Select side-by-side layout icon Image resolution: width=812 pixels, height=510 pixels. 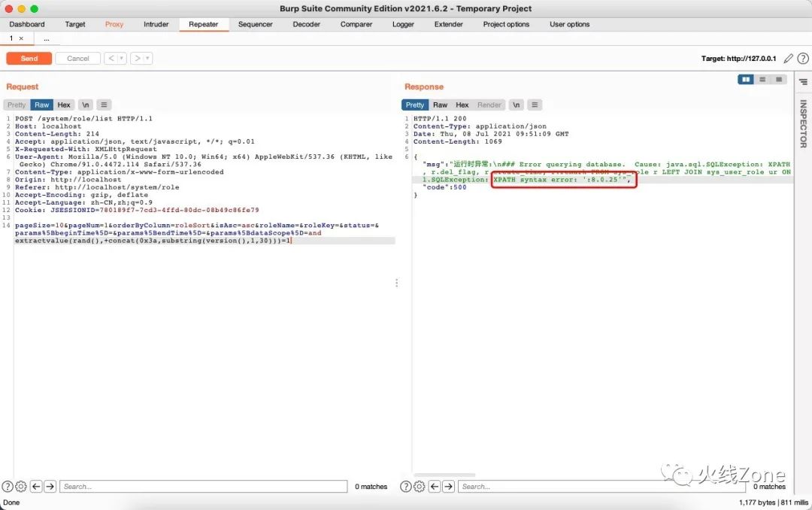tap(746, 79)
